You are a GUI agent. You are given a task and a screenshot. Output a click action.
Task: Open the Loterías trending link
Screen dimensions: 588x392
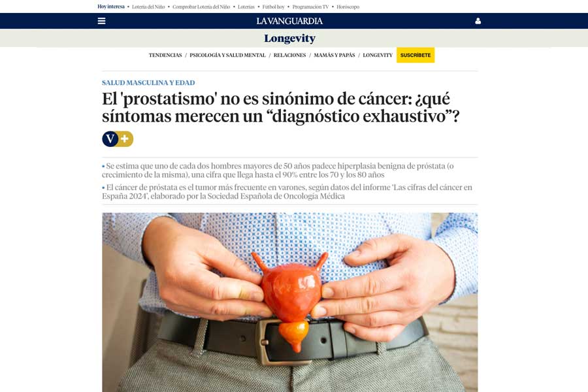pos(246,7)
